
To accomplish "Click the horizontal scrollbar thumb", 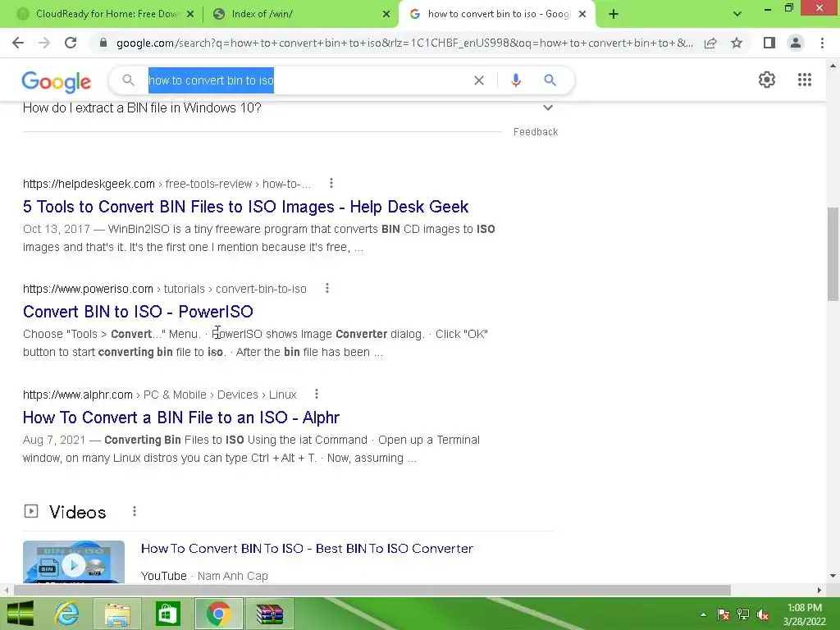I will pos(372,590).
